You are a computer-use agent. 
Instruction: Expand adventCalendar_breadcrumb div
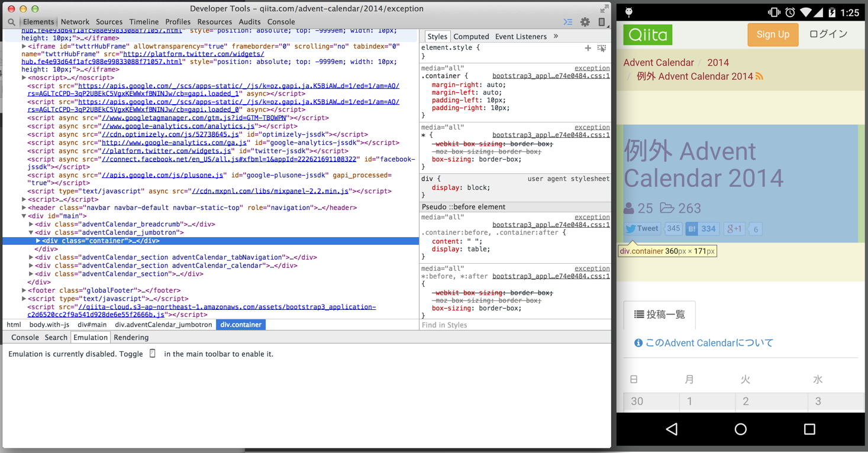pos(31,224)
